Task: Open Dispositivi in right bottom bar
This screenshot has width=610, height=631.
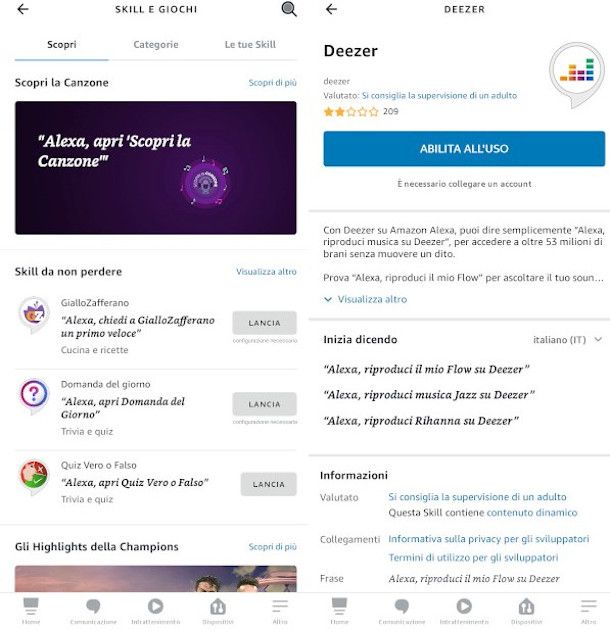Action: point(526,611)
